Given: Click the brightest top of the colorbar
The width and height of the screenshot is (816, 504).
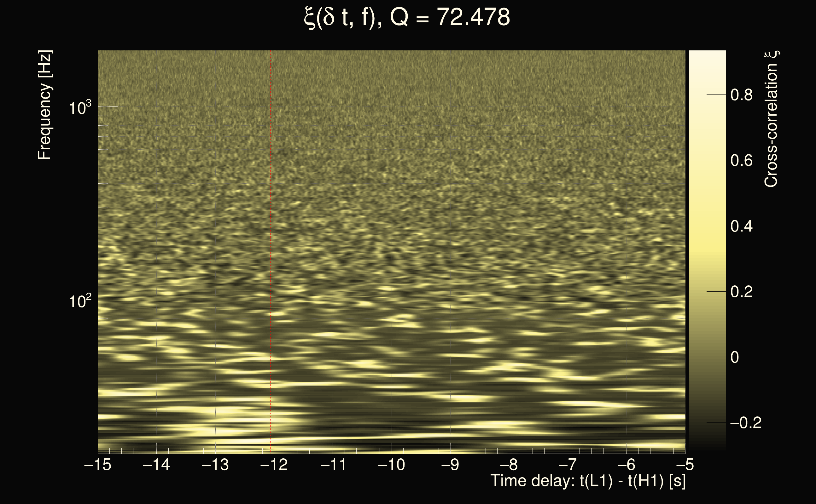Looking at the screenshot, I should coord(707,54).
